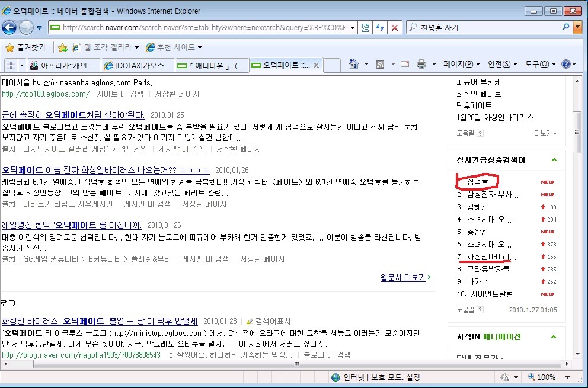Viewport: 588px width, 388px height.
Task: Click the address bar URL field
Action: (x=203, y=27)
